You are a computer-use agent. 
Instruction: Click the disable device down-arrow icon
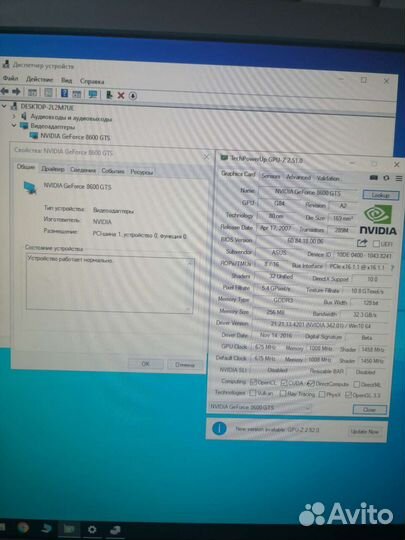point(133,96)
